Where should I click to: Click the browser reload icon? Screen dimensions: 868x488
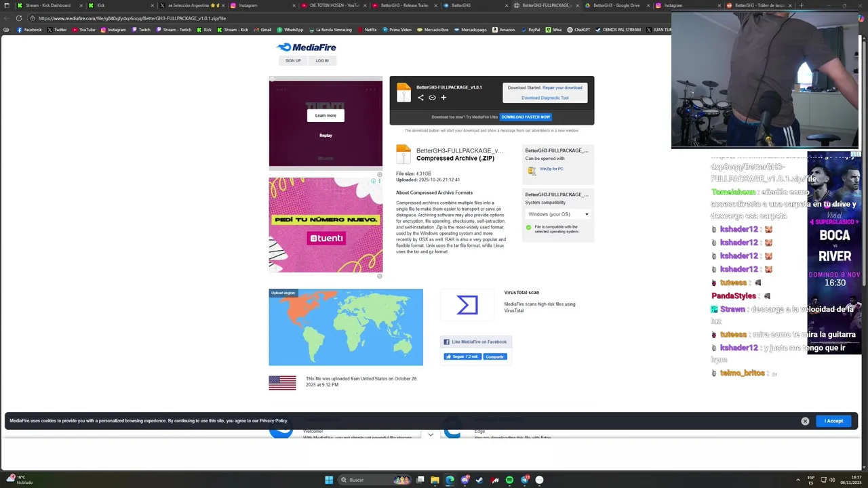click(19, 18)
